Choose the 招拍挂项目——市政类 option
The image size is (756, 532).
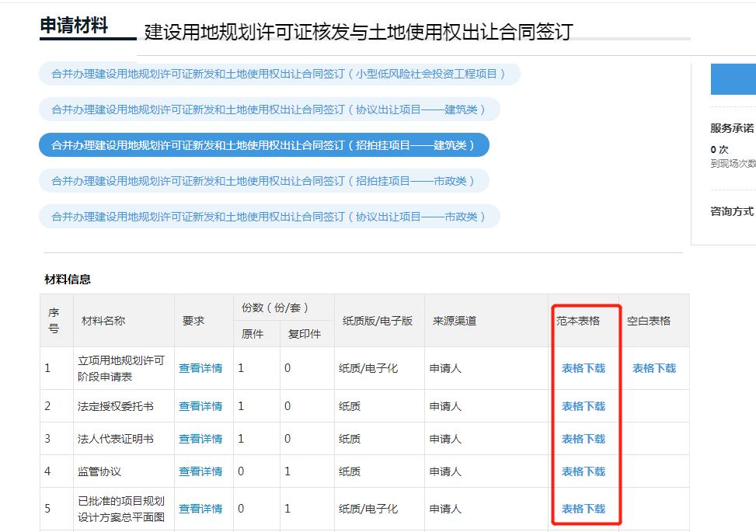tap(263, 181)
